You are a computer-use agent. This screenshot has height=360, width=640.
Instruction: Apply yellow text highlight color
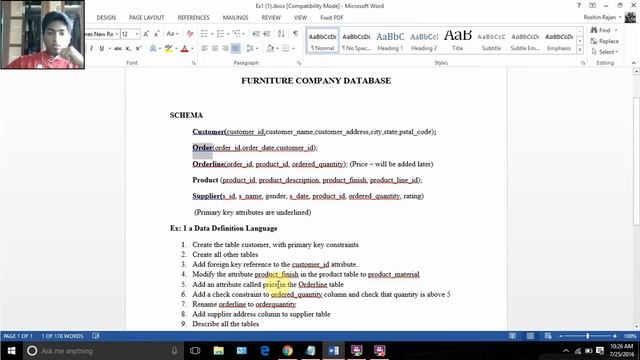pyautogui.click(x=168, y=48)
